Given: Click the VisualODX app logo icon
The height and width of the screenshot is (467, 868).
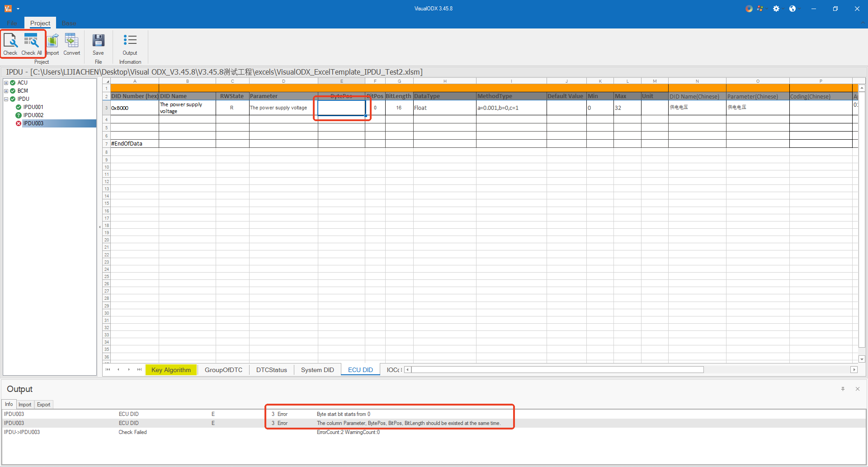Looking at the screenshot, I should tap(8, 9).
